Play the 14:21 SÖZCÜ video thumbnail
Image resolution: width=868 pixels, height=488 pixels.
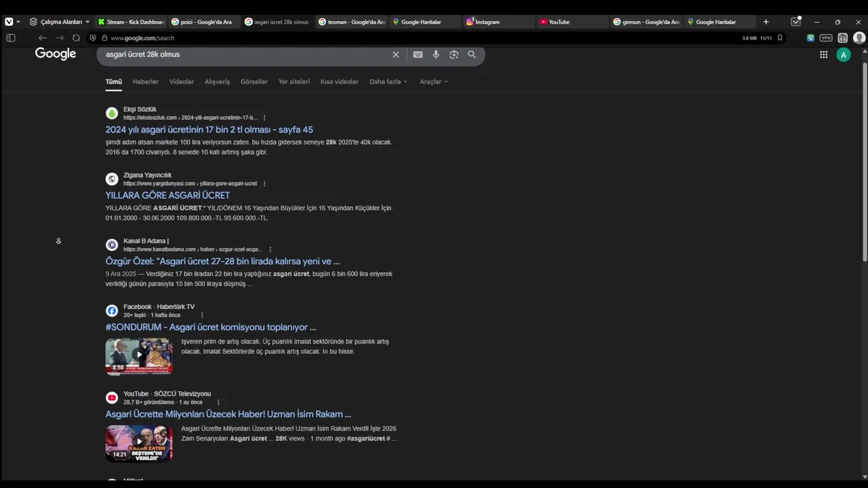coord(139,444)
